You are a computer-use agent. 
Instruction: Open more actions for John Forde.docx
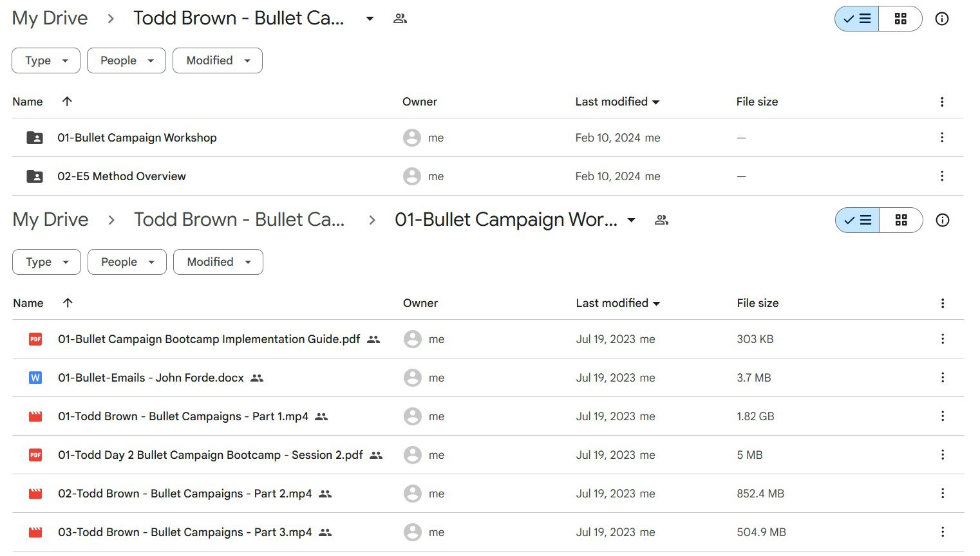(x=943, y=378)
